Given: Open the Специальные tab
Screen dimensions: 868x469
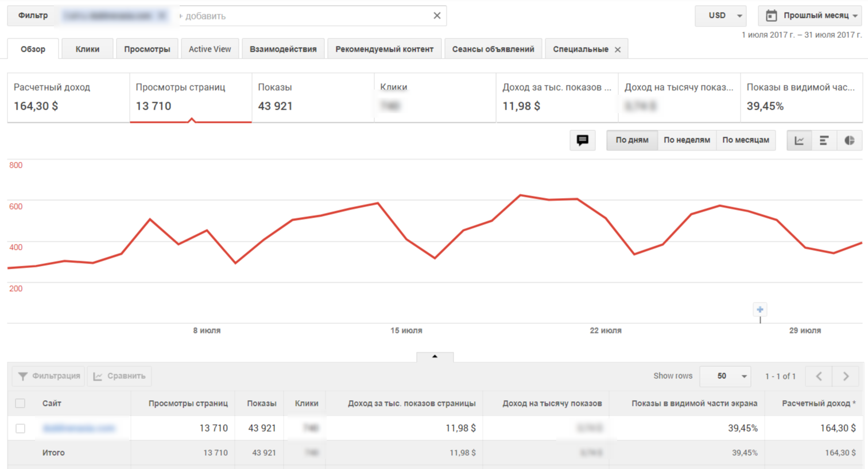Looking at the screenshot, I should coord(580,49).
